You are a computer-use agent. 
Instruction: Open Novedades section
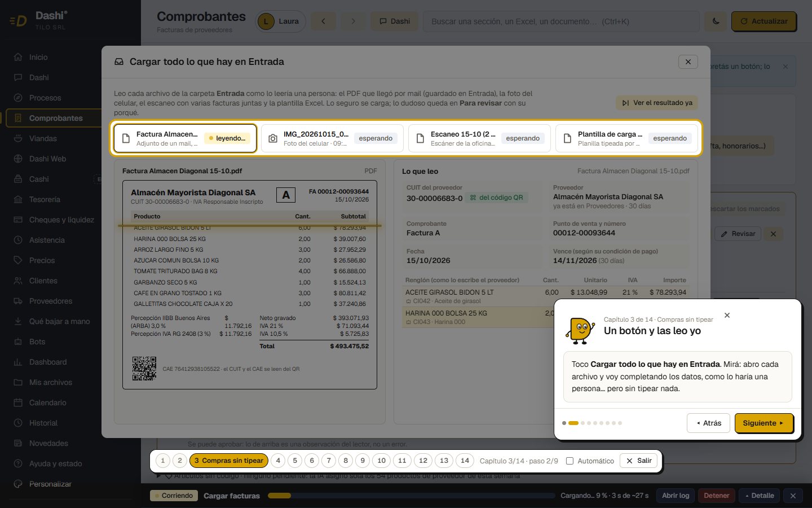[48, 443]
